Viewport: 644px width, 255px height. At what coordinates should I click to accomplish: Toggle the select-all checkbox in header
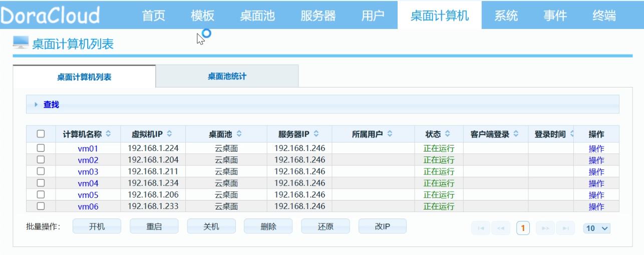[41, 134]
